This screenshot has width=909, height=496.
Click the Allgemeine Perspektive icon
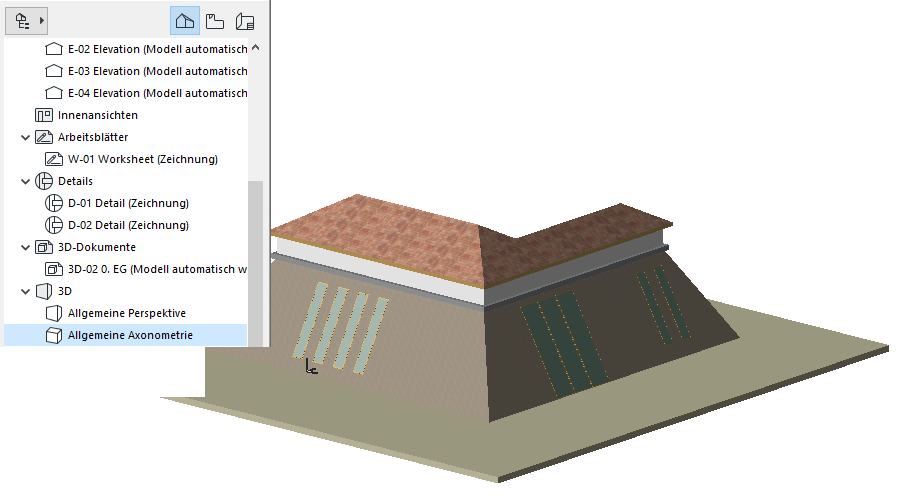point(54,313)
